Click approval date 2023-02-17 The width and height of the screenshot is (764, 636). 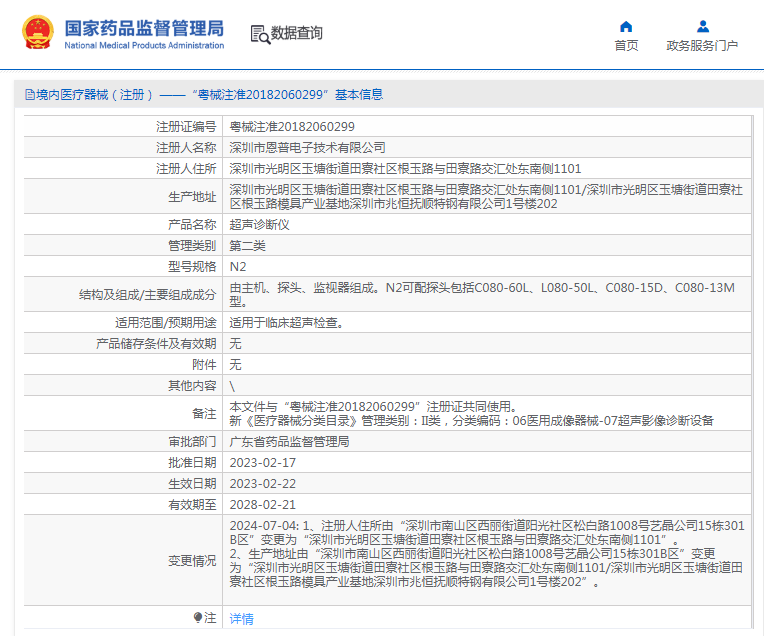pyautogui.click(x=263, y=463)
